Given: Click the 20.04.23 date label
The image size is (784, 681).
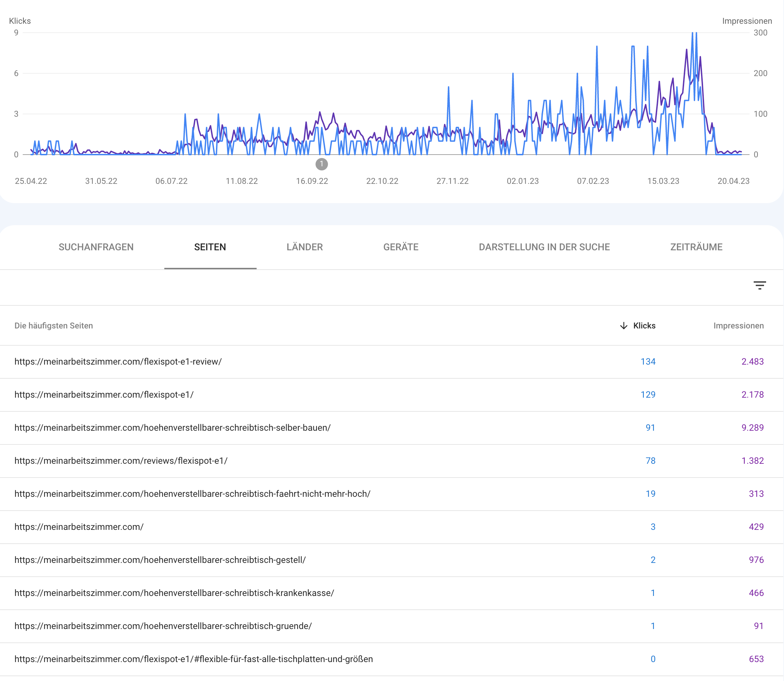Looking at the screenshot, I should [733, 181].
